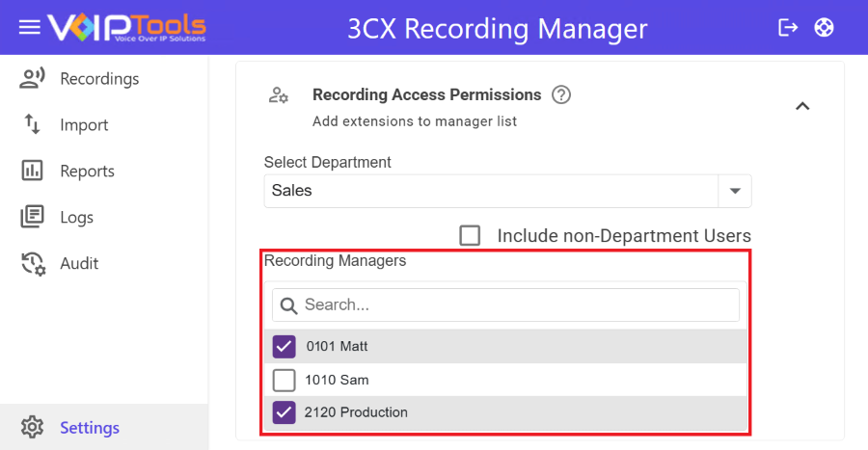The width and height of the screenshot is (868, 450).
Task: Open the Recording Access Permissions help tooltip
Action: (561, 95)
